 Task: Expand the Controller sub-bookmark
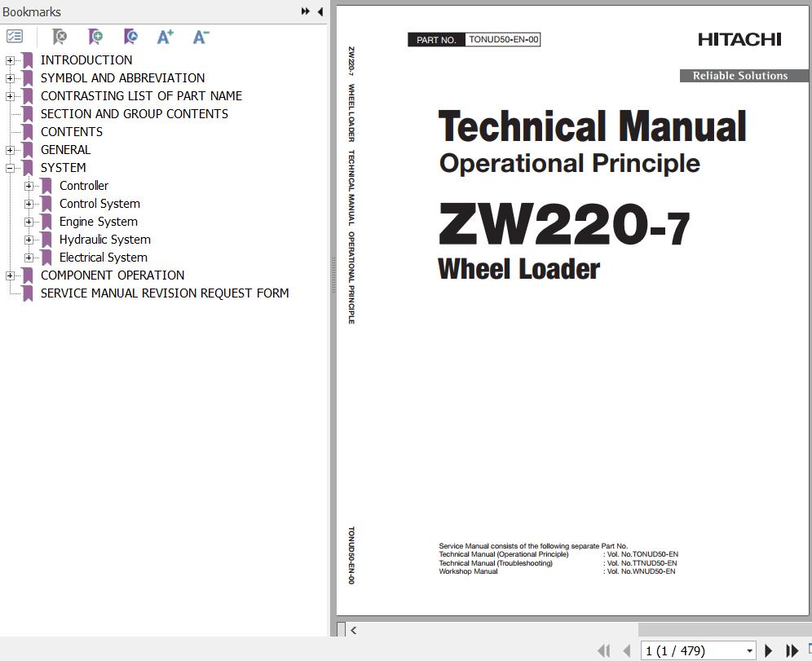coord(29,186)
